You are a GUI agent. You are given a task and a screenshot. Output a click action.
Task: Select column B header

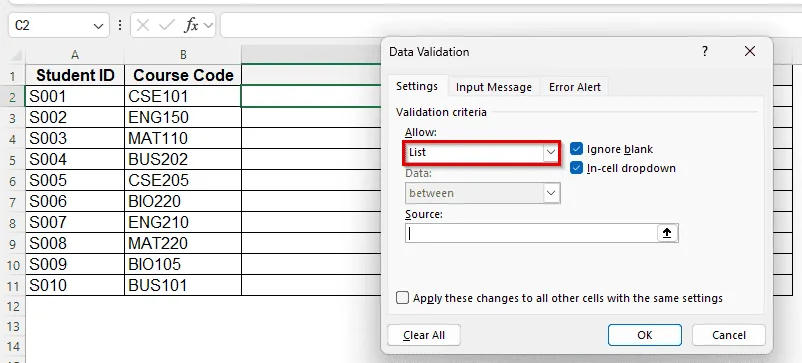[x=183, y=55]
